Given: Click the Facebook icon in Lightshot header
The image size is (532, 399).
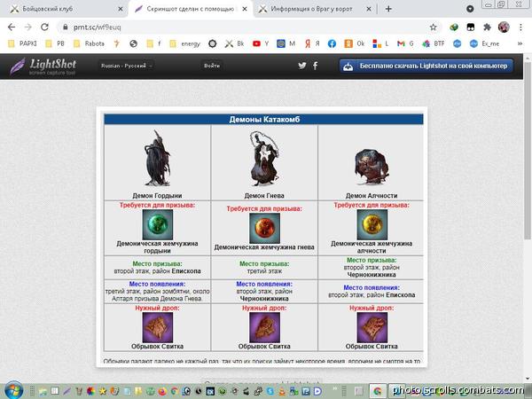Looking at the screenshot, I should pyautogui.click(x=315, y=66).
